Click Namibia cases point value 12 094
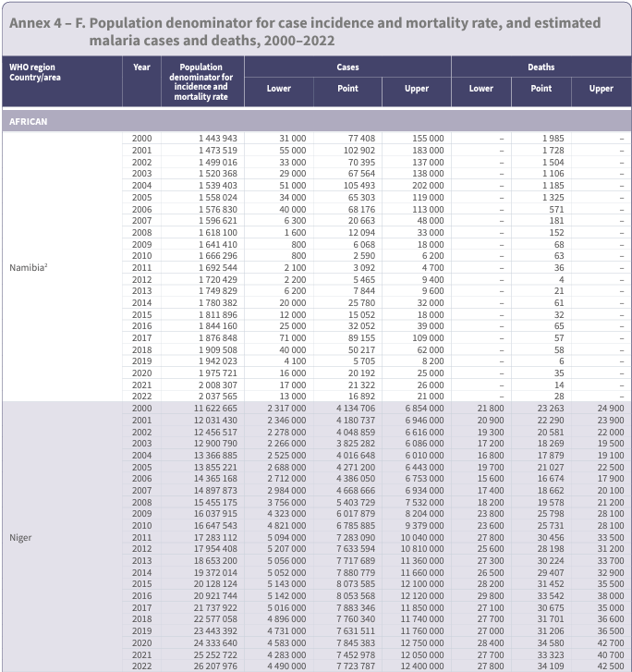 [361, 233]
